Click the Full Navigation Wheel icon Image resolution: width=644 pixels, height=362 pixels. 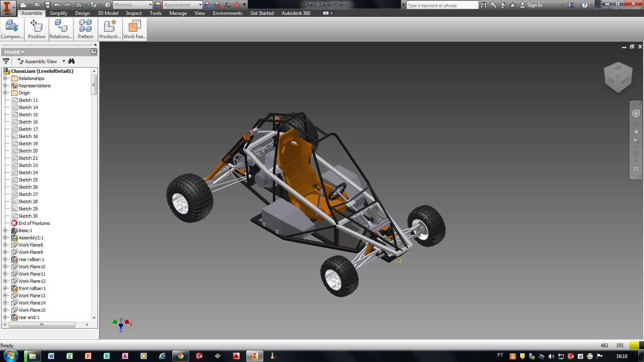(636, 114)
